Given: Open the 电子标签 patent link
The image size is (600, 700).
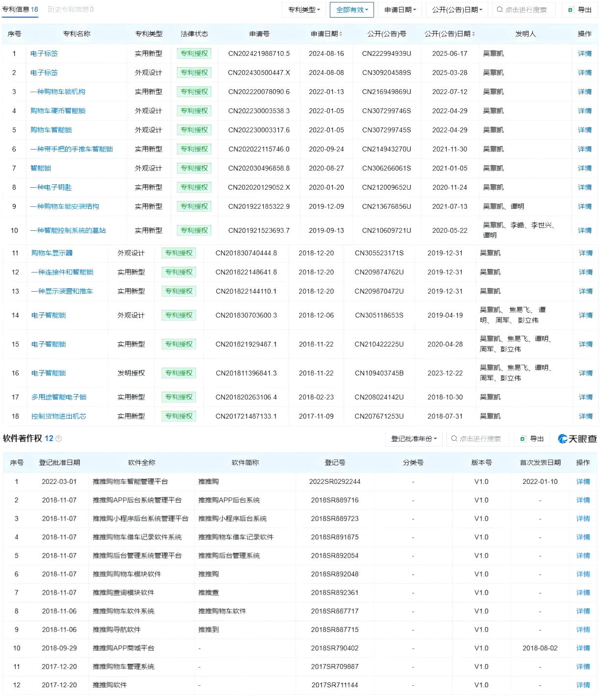Looking at the screenshot, I should [x=45, y=53].
